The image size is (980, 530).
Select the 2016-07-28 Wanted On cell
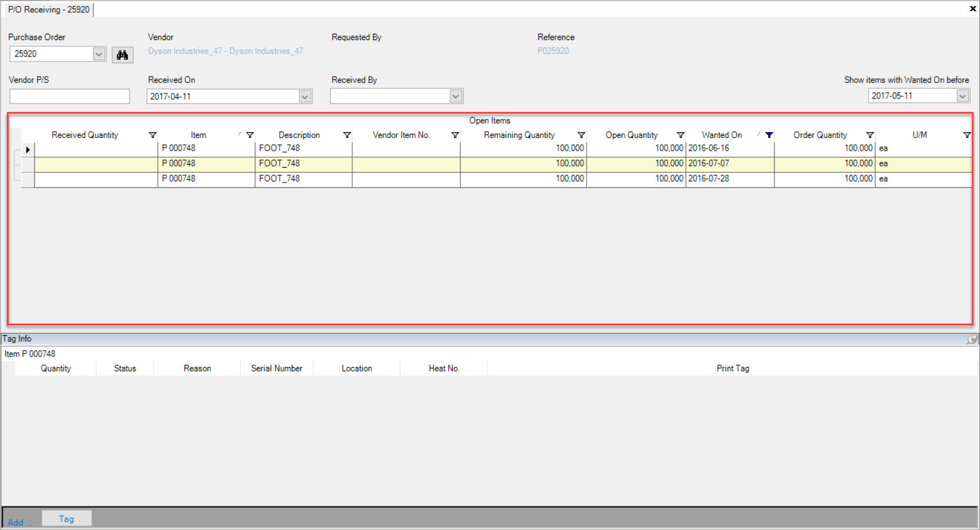pyautogui.click(x=730, y=179)
